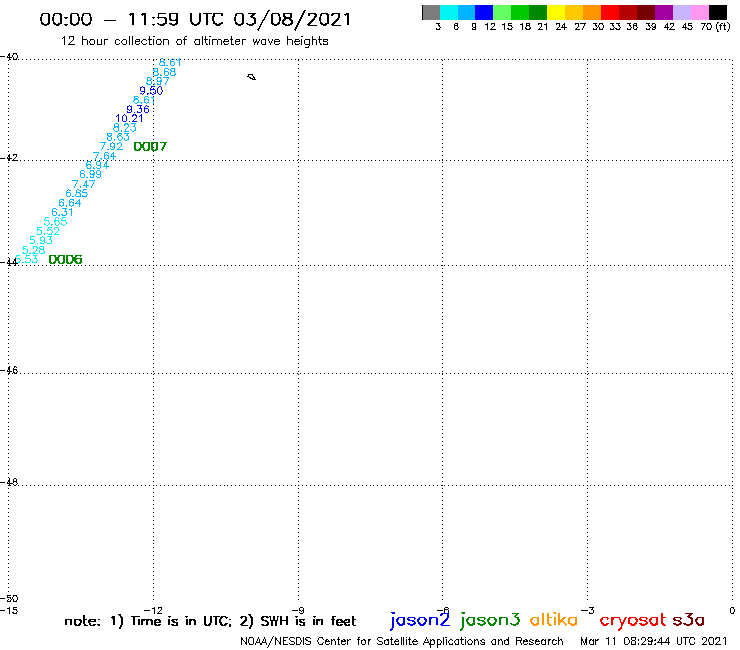
Task: Click the 6.31 wave height value
Action: 62,212
